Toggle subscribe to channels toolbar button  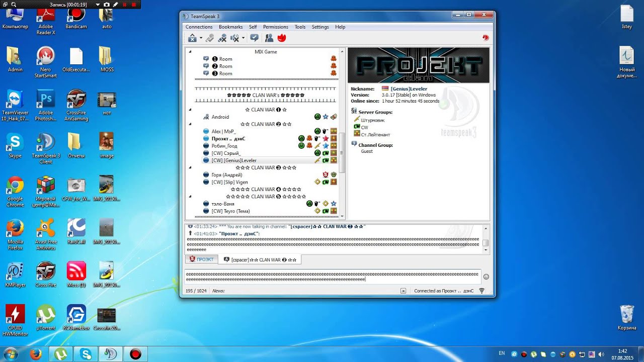point(255,38)
